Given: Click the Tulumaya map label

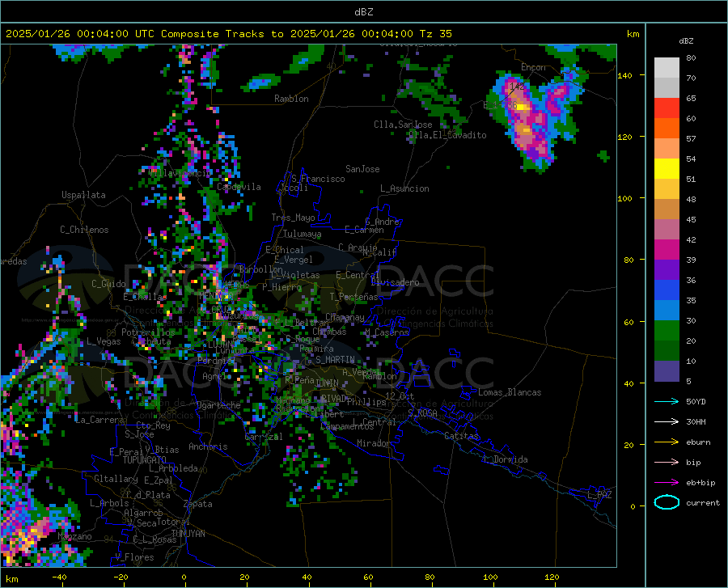Looking at the screenshot, I should 302,234.
